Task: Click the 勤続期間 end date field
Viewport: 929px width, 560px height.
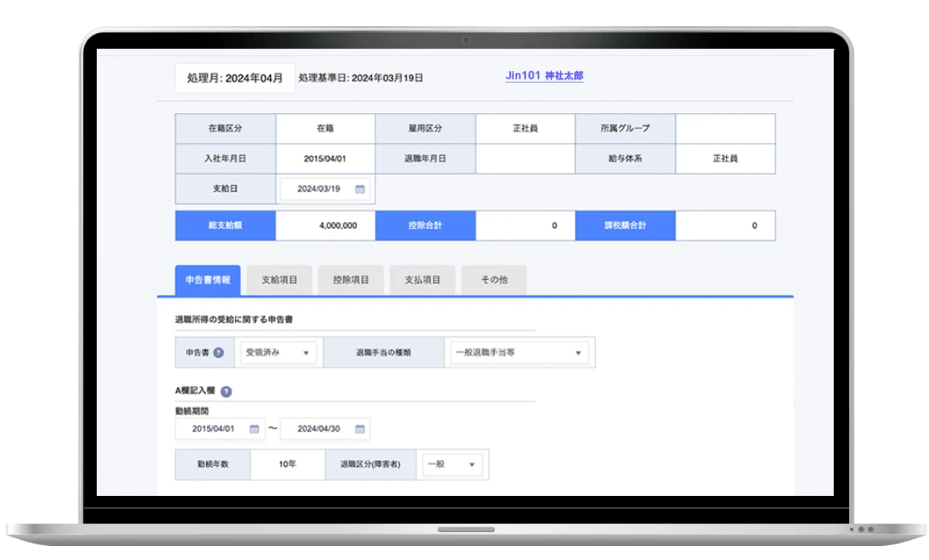Action: (319, 429)
